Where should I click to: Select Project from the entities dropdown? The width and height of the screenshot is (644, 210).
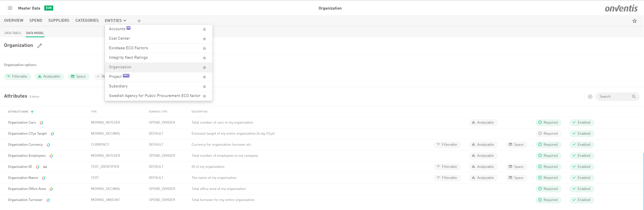pos(115,77)
